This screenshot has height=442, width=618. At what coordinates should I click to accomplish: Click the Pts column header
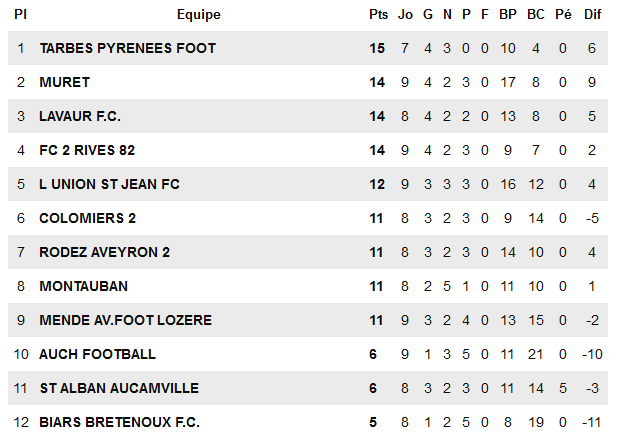click(x=377, y=15)
